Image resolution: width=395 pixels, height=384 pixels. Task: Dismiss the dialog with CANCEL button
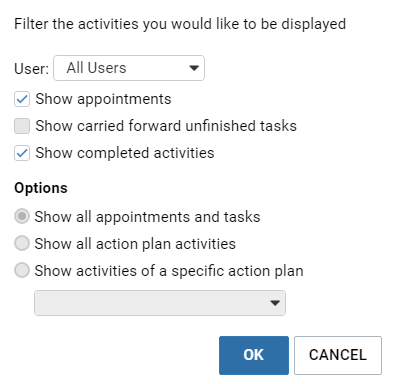click(x=338, y=355)
